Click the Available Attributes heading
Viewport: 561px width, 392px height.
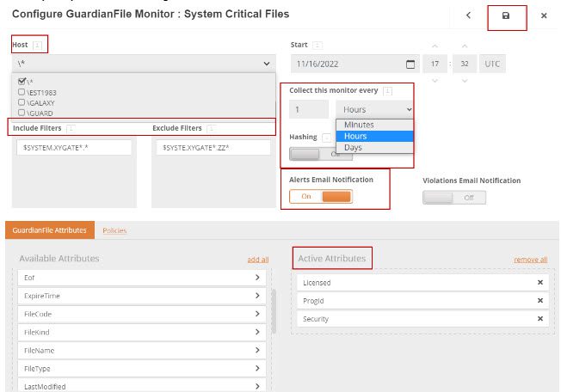tap(59, 259)
